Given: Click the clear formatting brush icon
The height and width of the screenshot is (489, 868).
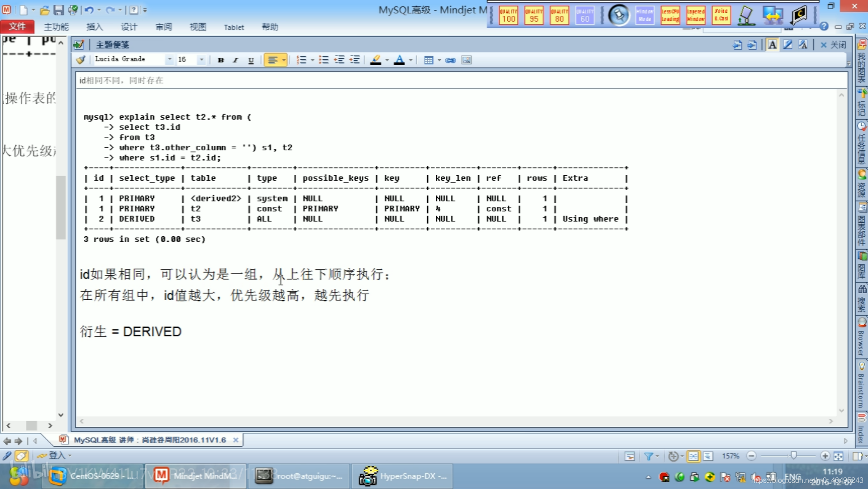Looking at the screenshot, I should click(x=81, y=60).
